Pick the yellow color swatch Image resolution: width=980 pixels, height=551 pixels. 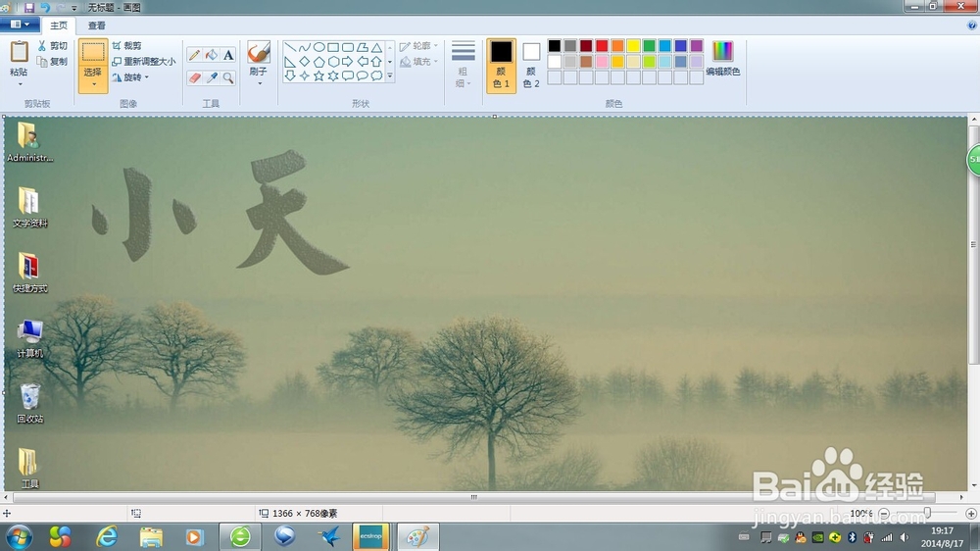tap(633, 46)
